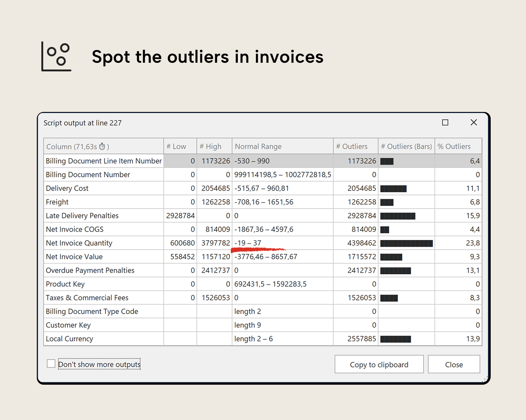Click the outliers bar for Late Delivery Penalties

click(x=398, y=216)
